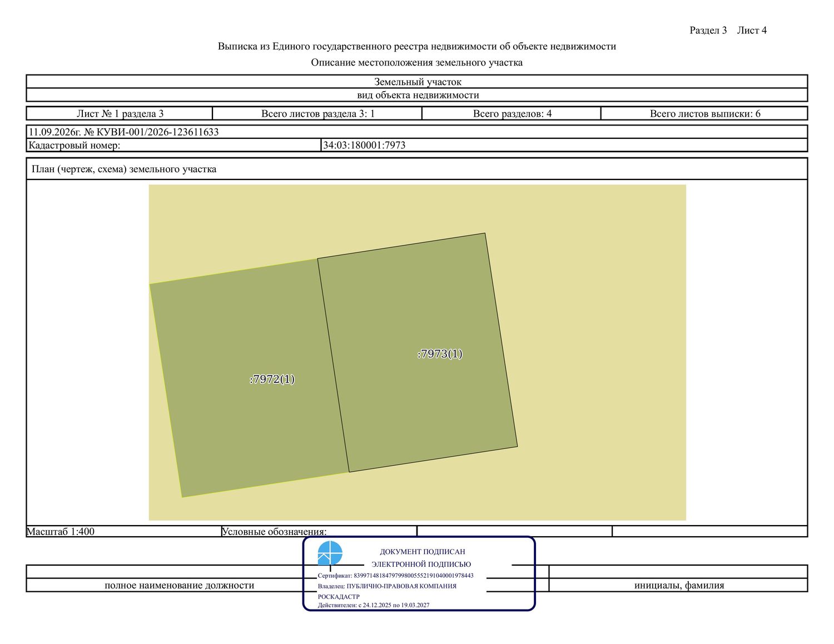Click 'ДОКУМЕНТ ПОДПИСАН' in the stamp
Image resolution: width=834 pixels, height=644 pixels.
click(x=423, y=552)
